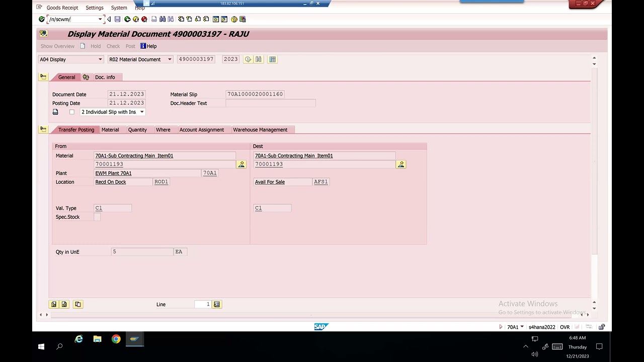Click the table layout icon beside document search

coord(272,59)
